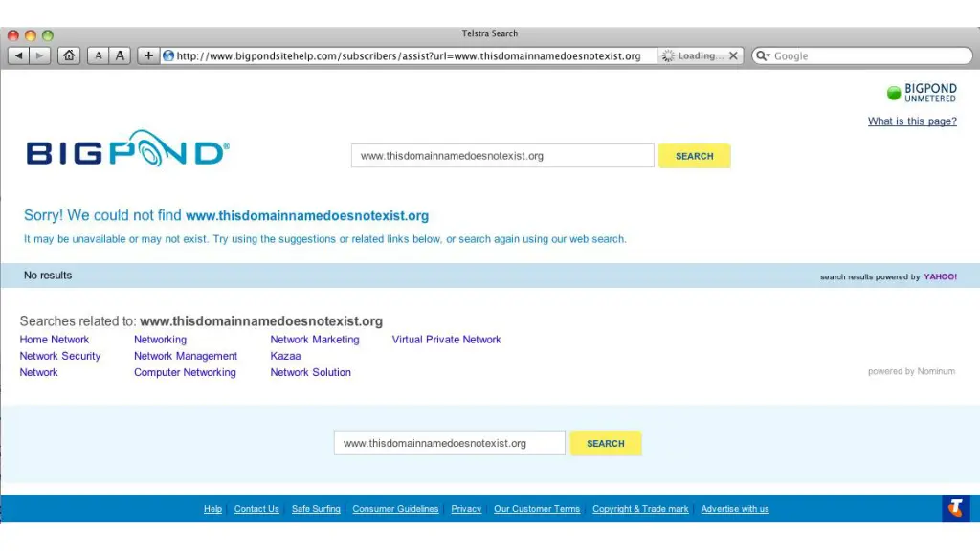Increase text size with large A button
Screen dimensions: 980x551
(x=120, y=55)
